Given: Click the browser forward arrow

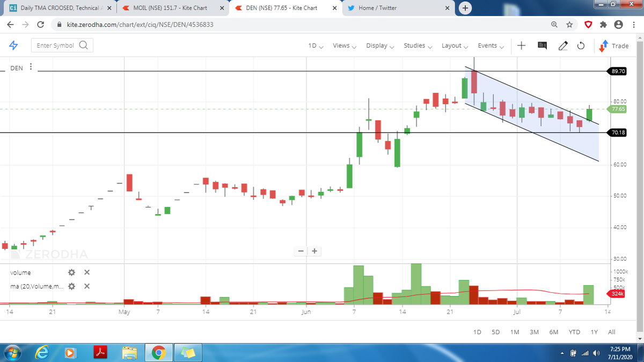Looking at the screenshot, I should click(26, 25).
